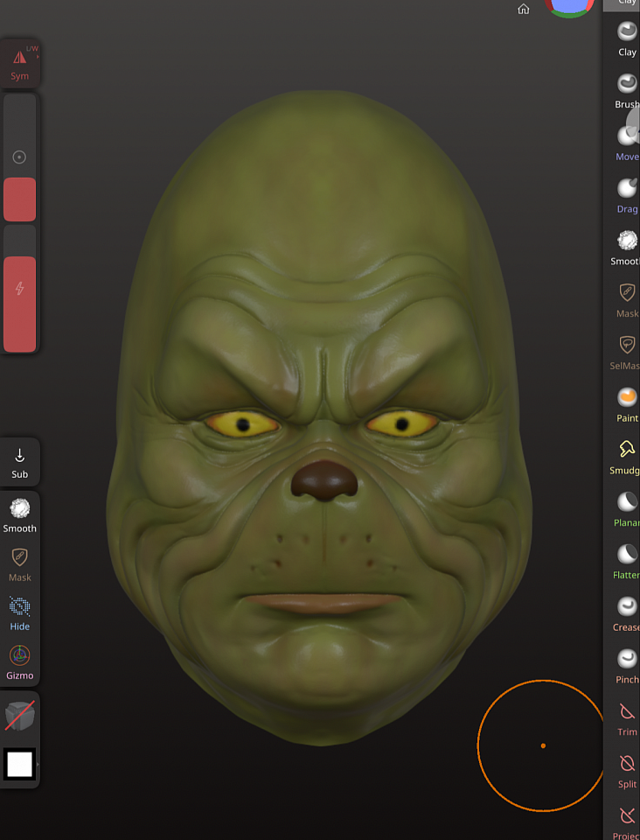Toggle the Sub subtract mode button
Screen dimensions: 640x840
[20, 462]
